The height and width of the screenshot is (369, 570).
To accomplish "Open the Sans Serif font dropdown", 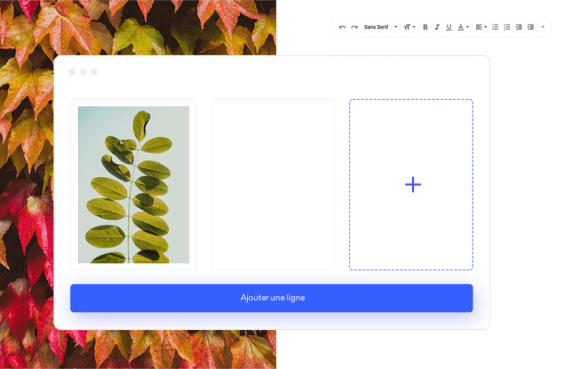I will pos(381,27).
